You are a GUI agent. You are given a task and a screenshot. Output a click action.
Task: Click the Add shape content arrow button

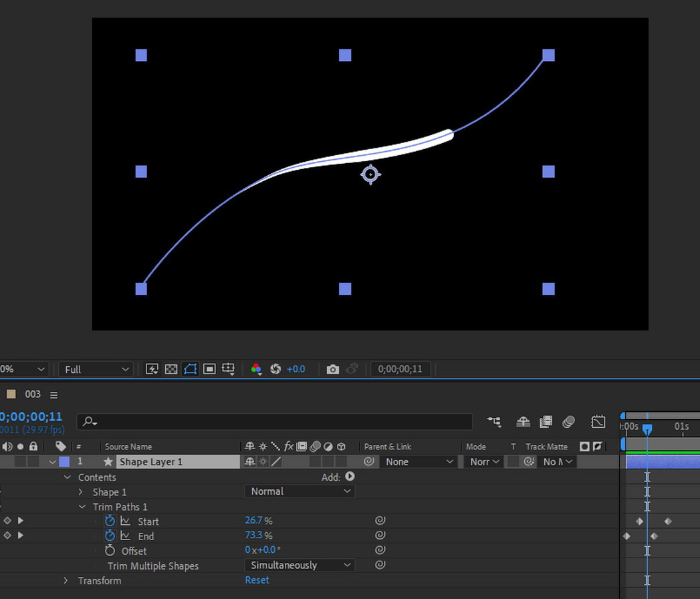350,477
